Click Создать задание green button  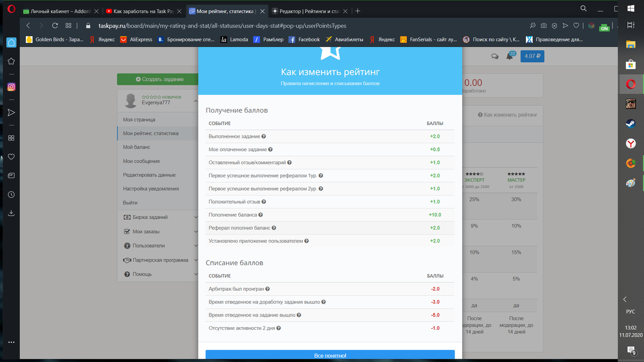point(158,79)
